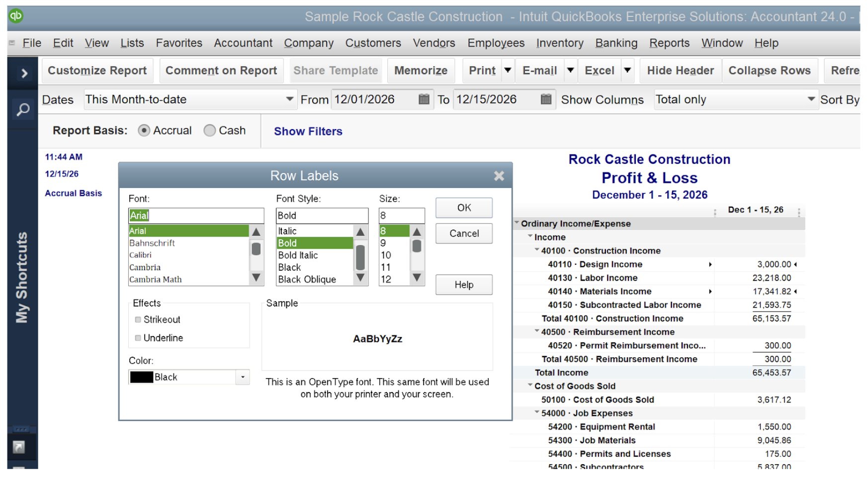This screenshot has height=483, width=868.
Task: Click the Print button
Action: [482, 71]
